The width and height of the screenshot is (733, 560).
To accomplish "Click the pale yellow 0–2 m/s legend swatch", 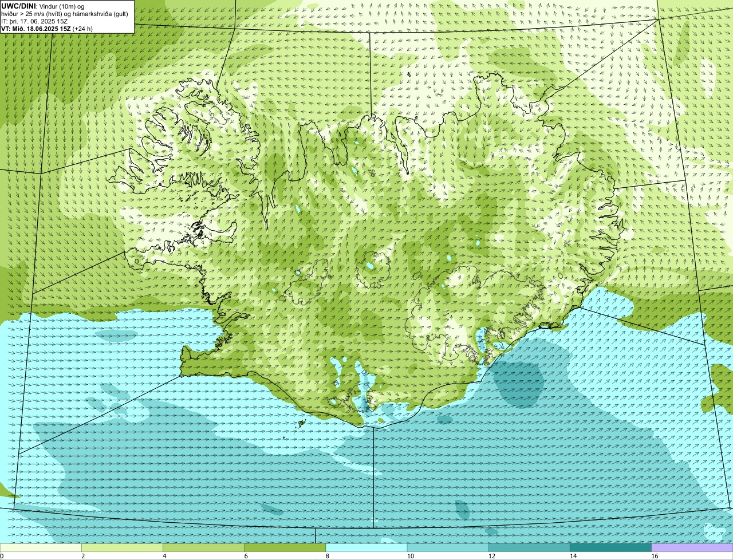I will click(41, 547).
